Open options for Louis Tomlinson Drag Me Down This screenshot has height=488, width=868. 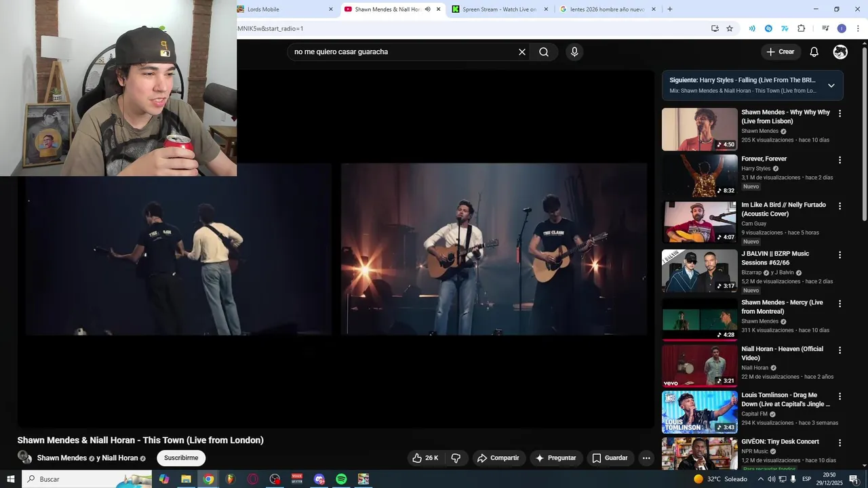840,396
